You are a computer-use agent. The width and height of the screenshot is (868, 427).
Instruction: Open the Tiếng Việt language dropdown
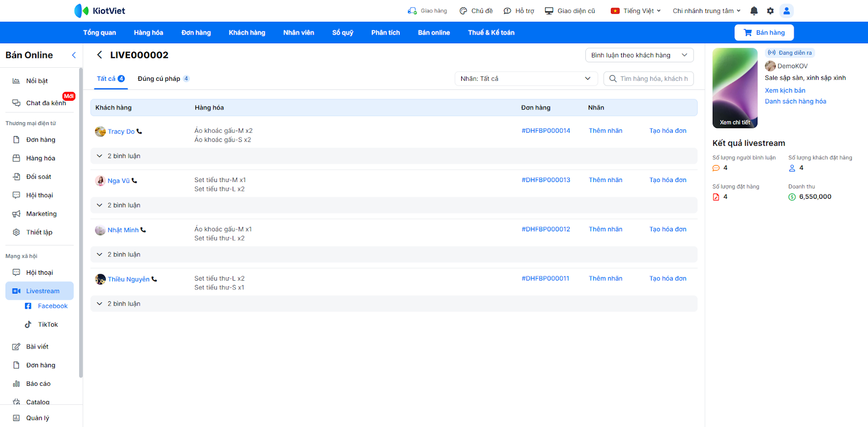636,11
